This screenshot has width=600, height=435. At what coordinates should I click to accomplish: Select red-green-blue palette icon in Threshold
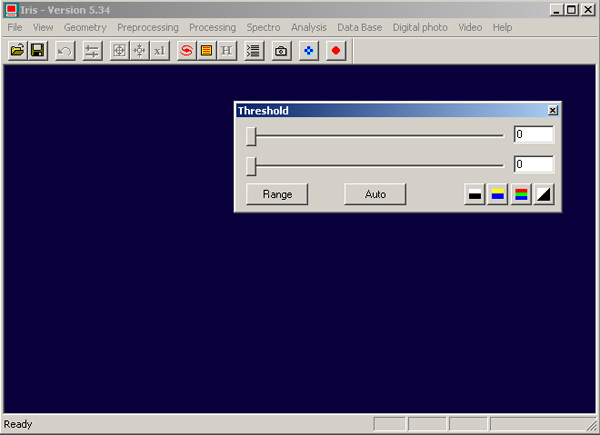(521, 194)
